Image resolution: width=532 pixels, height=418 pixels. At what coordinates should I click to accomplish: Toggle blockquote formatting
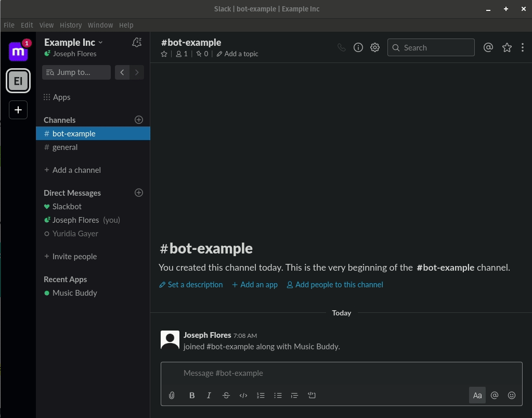(x=294, y=395)
